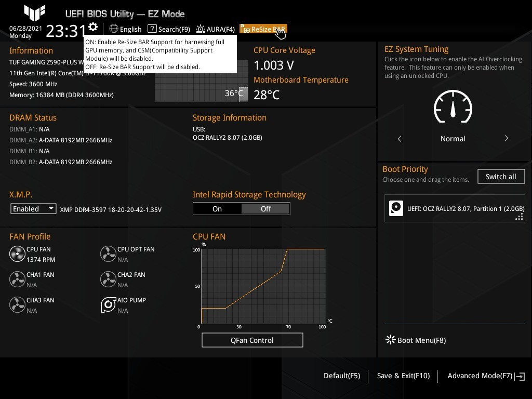
Task: Click DIMM_A2 A-DATA 8192MB entry
Action: coord(61,140)
